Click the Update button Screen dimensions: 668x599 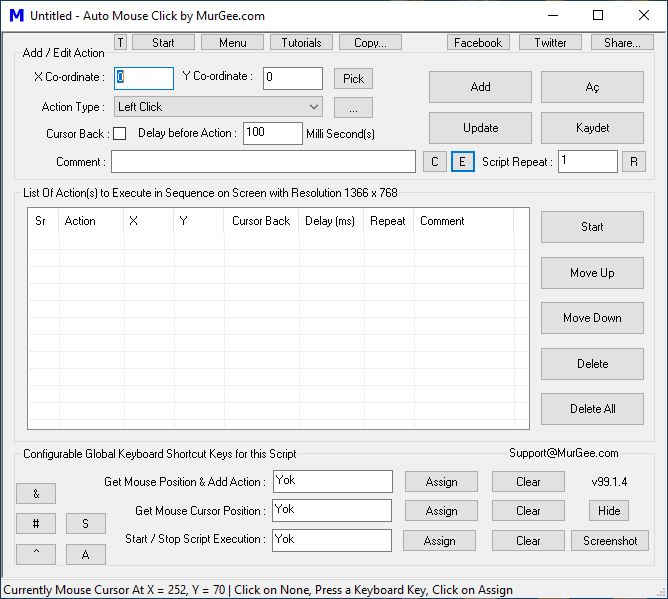pos(481,128)
